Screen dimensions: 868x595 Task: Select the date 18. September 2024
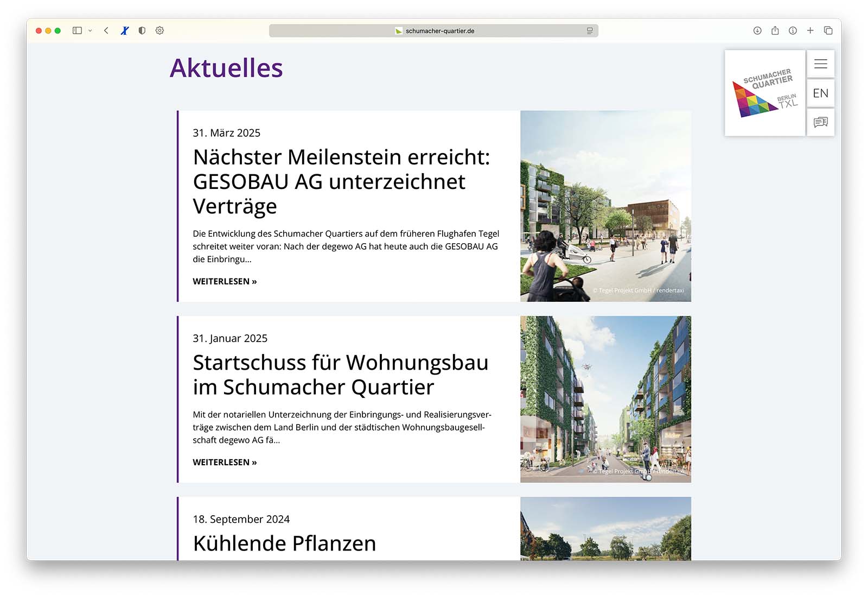click(x=241, y=519)
